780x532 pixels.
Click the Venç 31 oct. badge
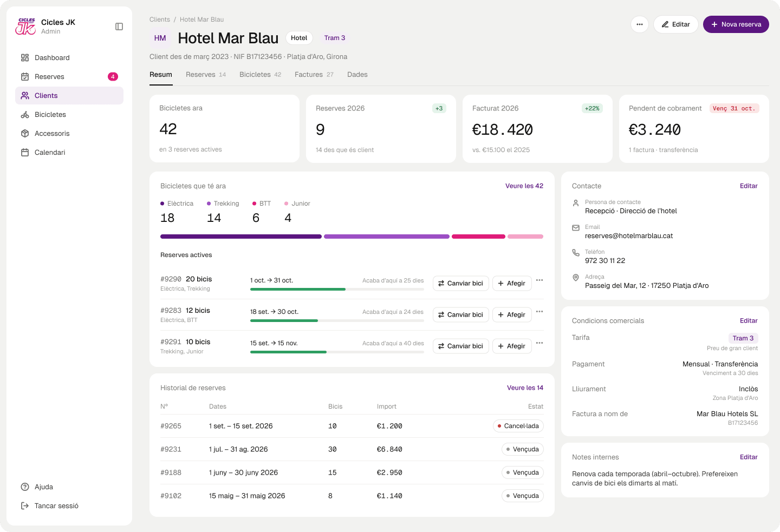pos(734,109)
